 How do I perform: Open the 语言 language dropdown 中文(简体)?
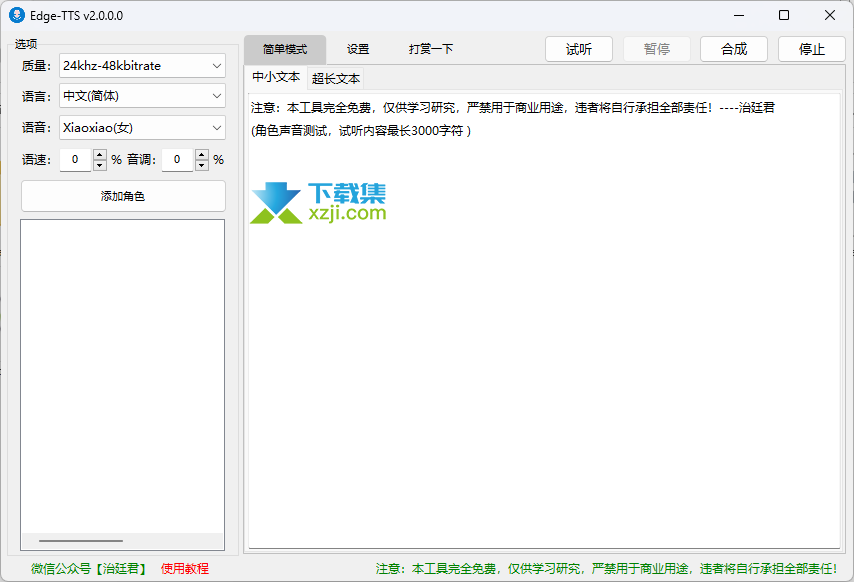142,96
